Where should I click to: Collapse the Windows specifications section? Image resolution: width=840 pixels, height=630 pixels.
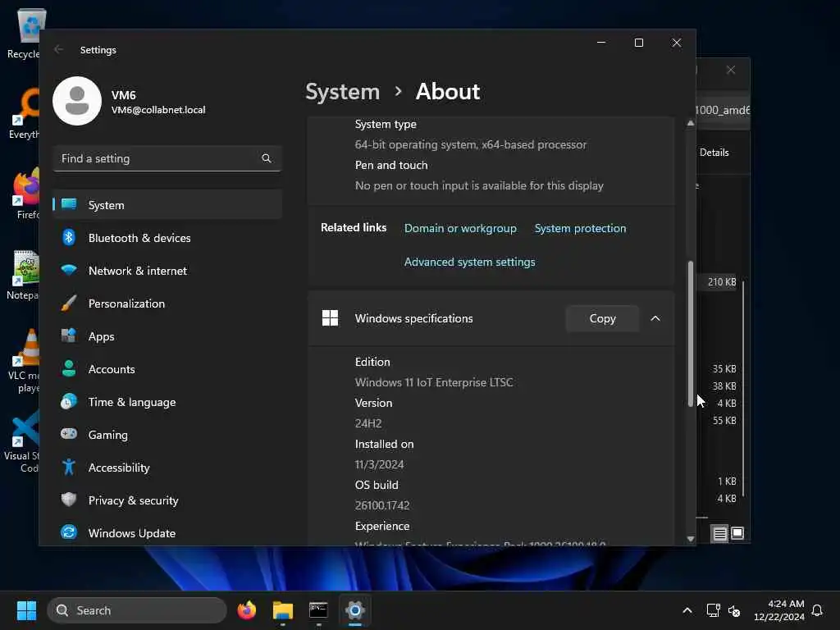pos(655,318)
